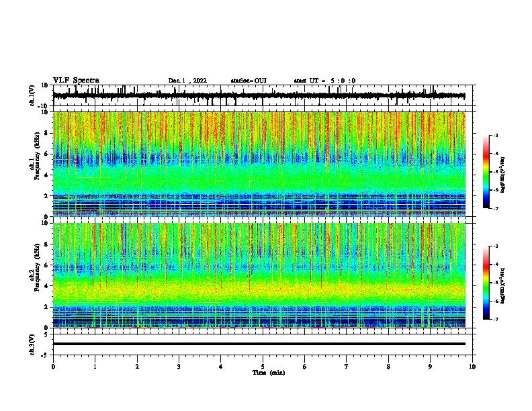Click the "ch.3(V)" axis label
The height and width of the screenshot is (411, 532).
click(32, 345)
